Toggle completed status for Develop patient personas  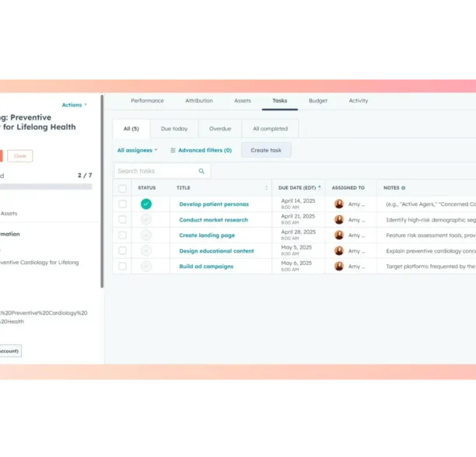[146, 204]
